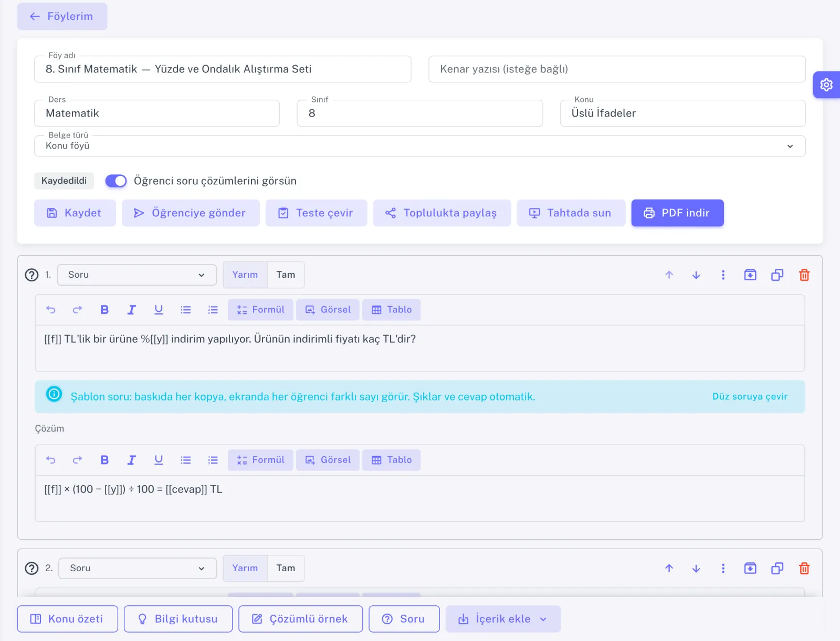
Task: Toggle Öğrenci soru çözümlerini görsün switch
Action: 116,181
